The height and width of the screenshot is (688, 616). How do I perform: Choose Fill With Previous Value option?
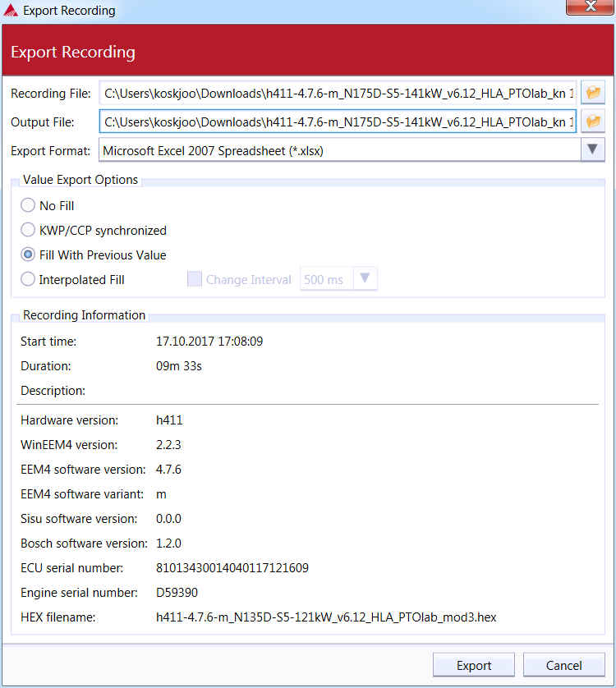coord(28,255)
